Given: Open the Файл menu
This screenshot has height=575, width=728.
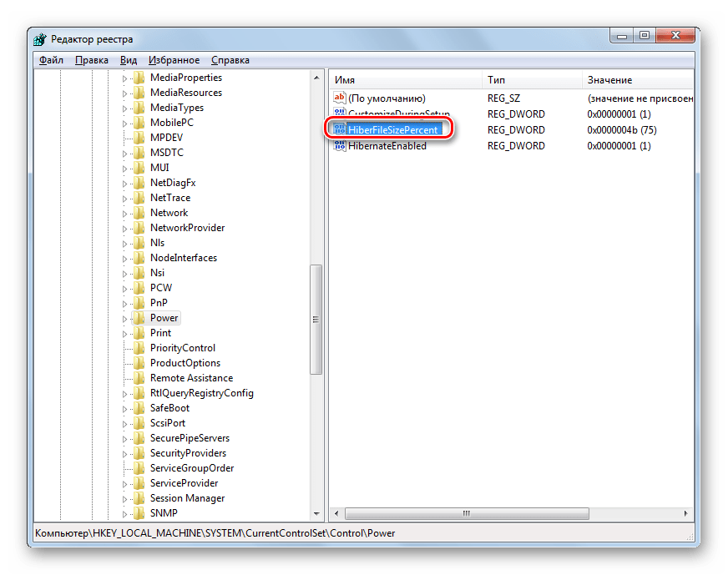Looking at the screenshot, I should click(51, 60).
